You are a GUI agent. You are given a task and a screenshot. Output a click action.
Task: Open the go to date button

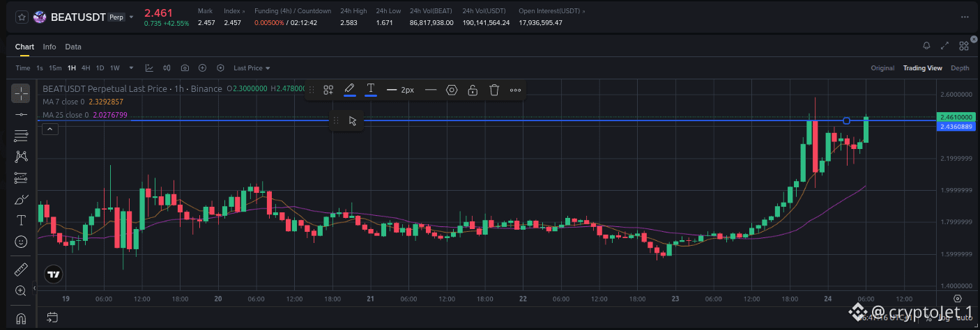pos(52,318)
